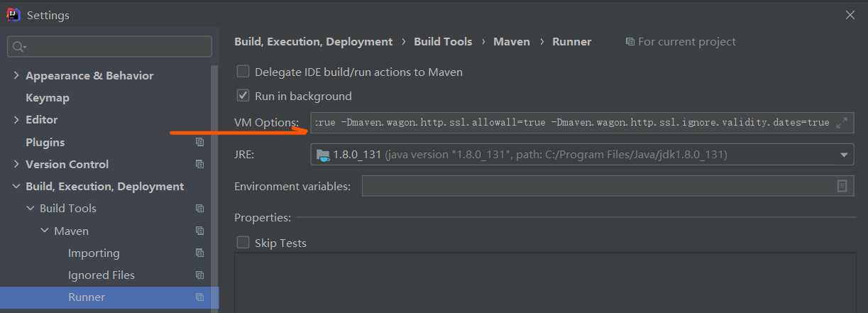868x313 pixels.
Task: Expand the Version Control section
Action: (x=16, y=164)
